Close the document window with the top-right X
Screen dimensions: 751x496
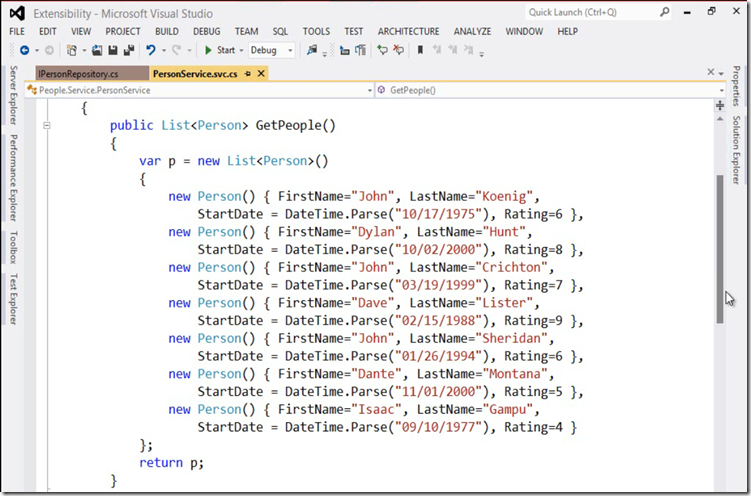coord(711,72)
